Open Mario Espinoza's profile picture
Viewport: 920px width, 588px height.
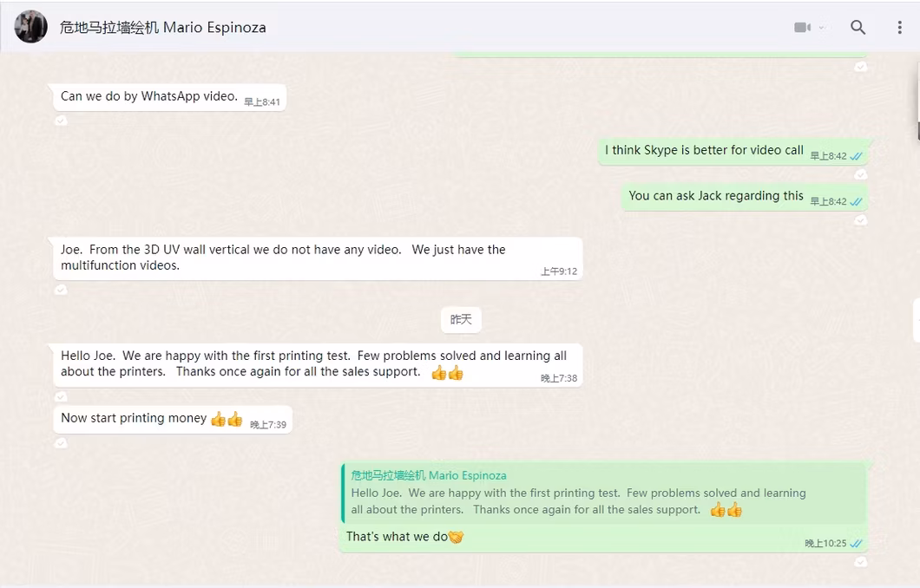[30, 27]
